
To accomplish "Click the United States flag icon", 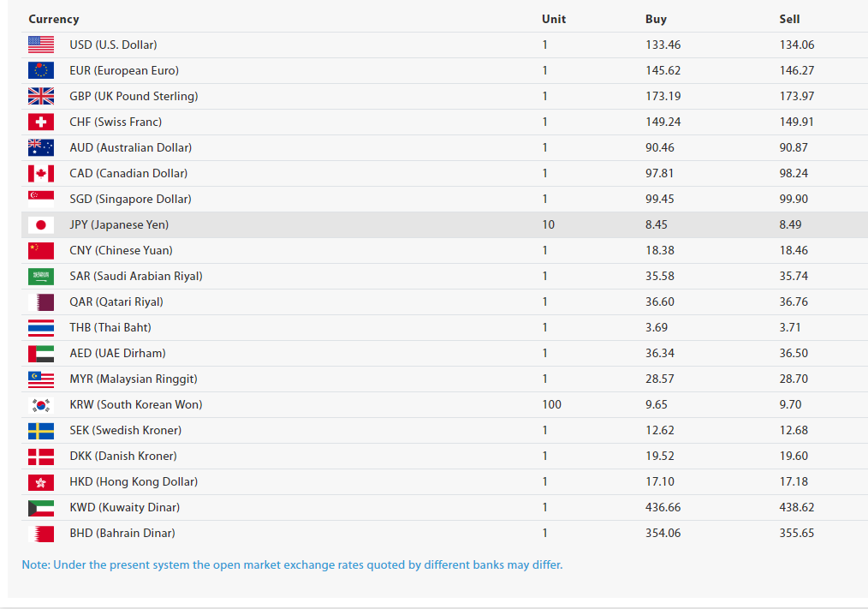I will click(x=41, y=45).
